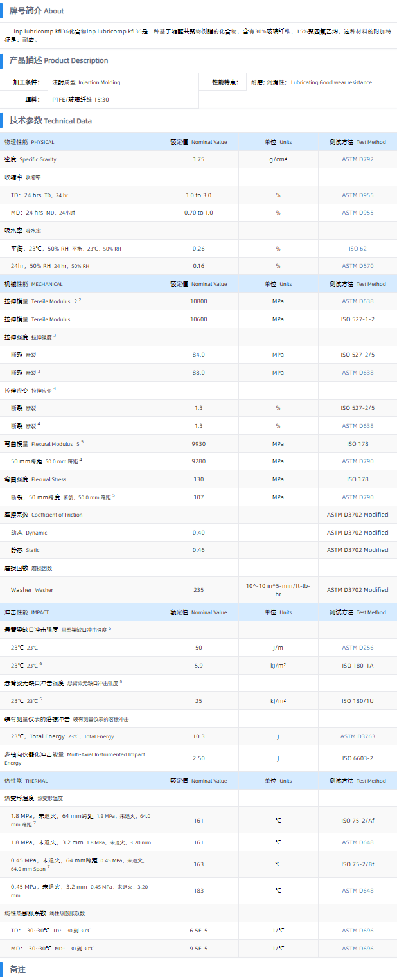This screenshot has width=397, height=980.
Task: Click the 1.75 specific gravity value
Action: point(198,159)
